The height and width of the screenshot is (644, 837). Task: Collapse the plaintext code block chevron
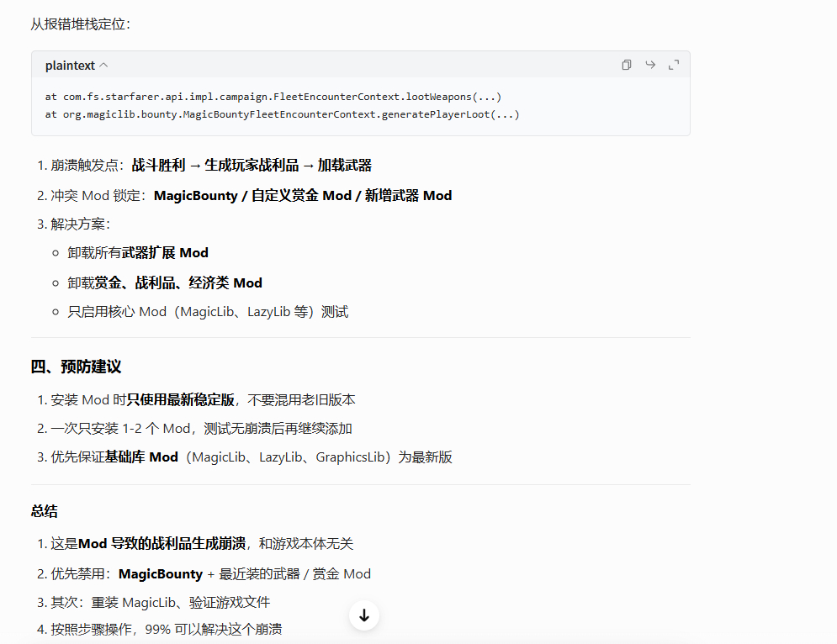tap(104, 65)
